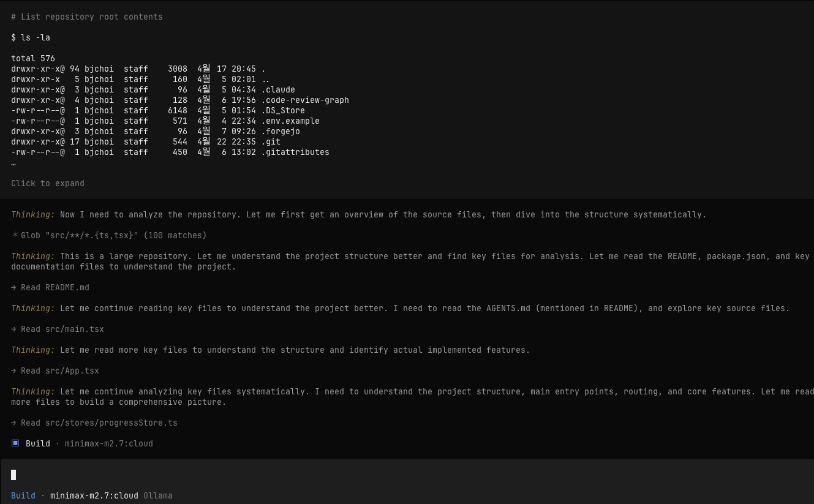This screenshot has width=814, height=504.
Task: Focus the prompt input field
Action: (x=407, y=475)
